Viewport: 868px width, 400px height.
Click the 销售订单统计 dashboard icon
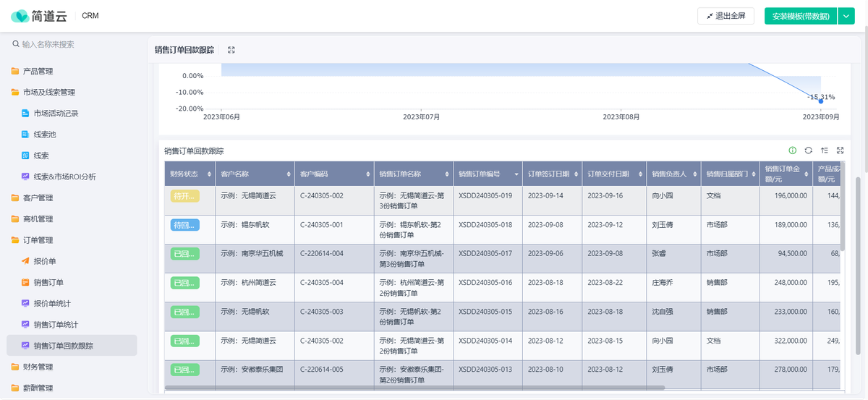coord(25,325)
